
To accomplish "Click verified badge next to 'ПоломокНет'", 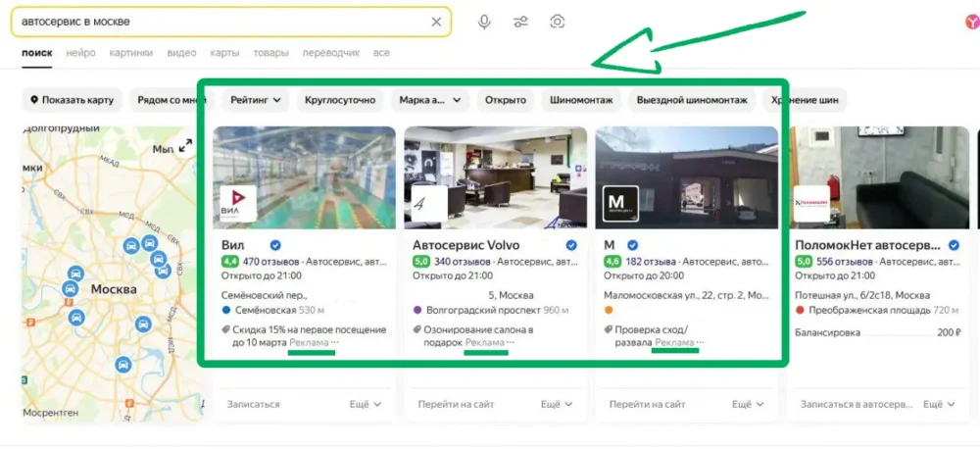I will (x=954, y=245).
